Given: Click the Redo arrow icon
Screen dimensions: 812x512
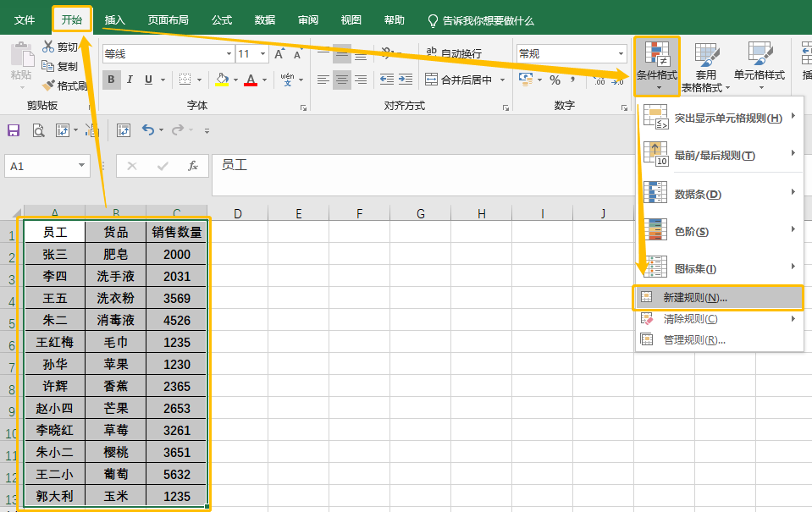Looking at the screenshot, I should point(178,129).
